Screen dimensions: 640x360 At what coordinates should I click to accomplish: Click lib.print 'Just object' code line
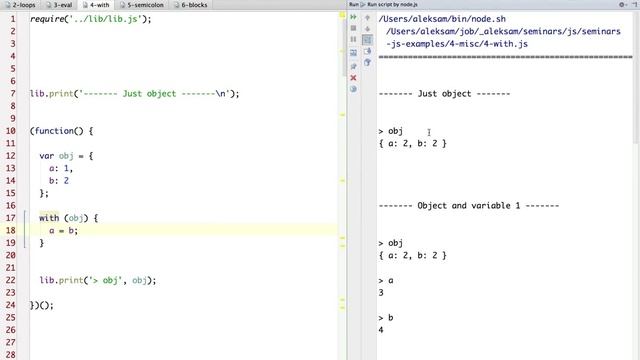pyautogui.click(x=135, y=93)
